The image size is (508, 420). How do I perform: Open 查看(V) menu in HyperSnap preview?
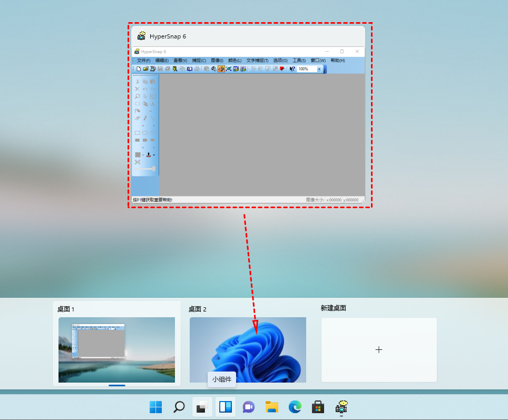[180, 61]
